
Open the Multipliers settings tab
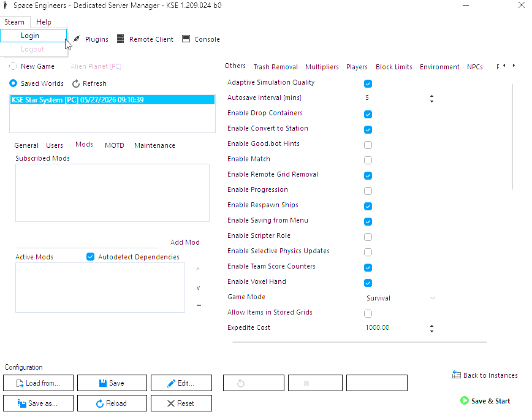[322, 67]
